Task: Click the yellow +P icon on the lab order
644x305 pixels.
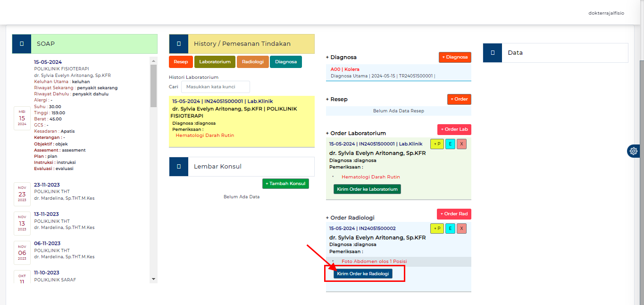Action: click(x=436, y=144)
